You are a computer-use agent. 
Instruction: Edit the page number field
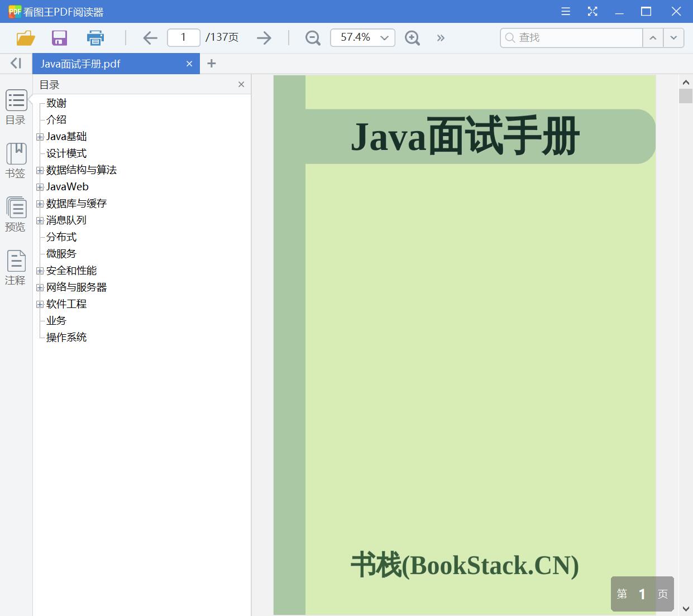(183, 37)
